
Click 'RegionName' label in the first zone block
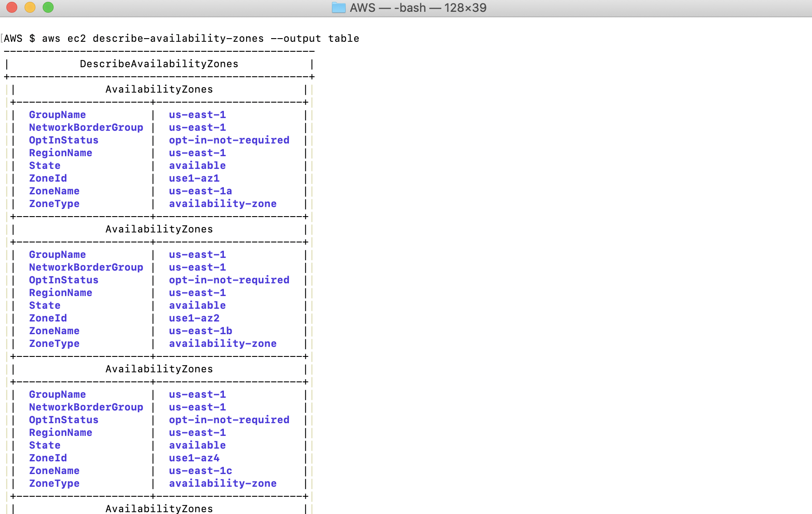60,153
